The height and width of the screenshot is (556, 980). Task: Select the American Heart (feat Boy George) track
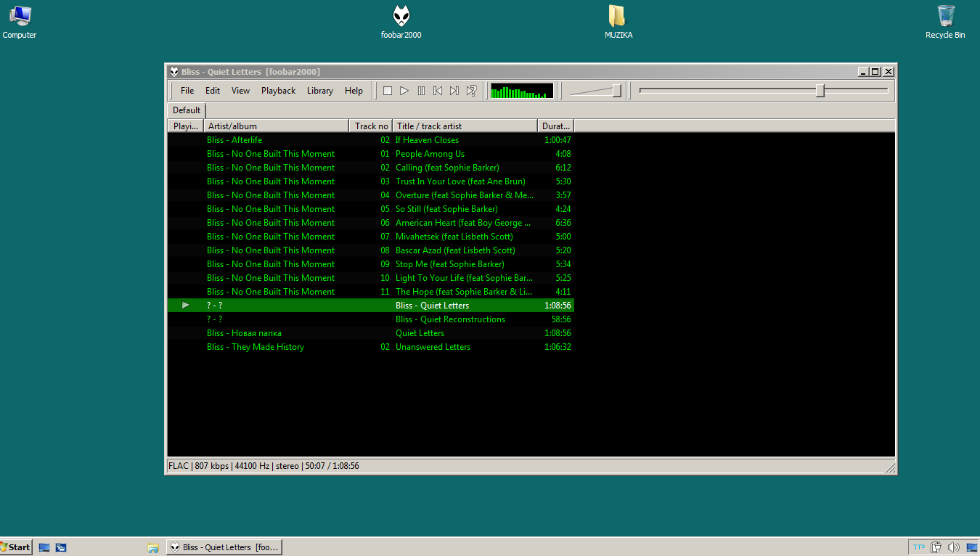371,223
